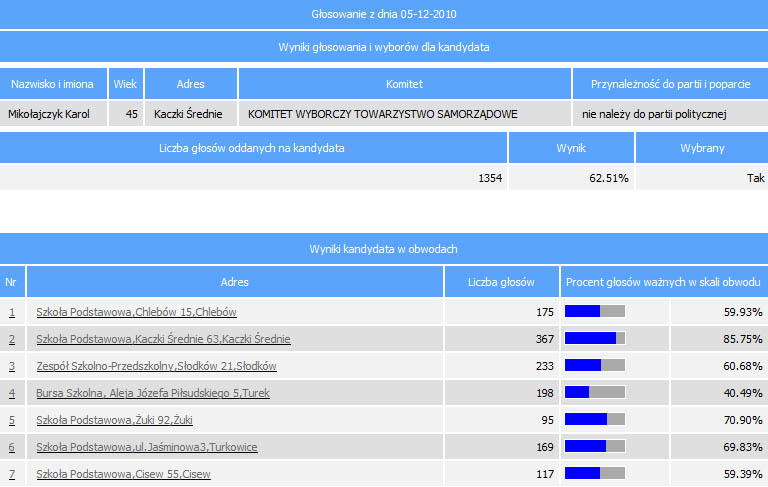Open the Szkoła Podstawowa Turkowice Jaśminowa link

(x=146, y=447)
